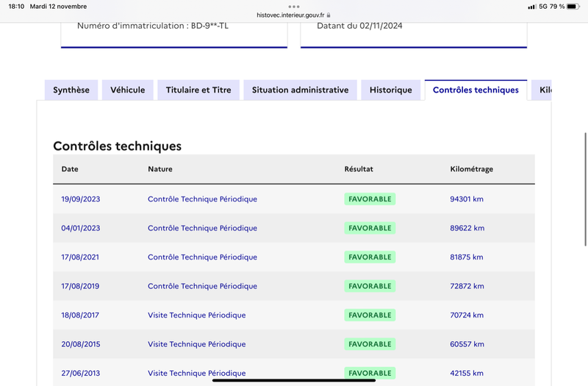Click the FAVORABLE badge for 17/08/2021

370,257
